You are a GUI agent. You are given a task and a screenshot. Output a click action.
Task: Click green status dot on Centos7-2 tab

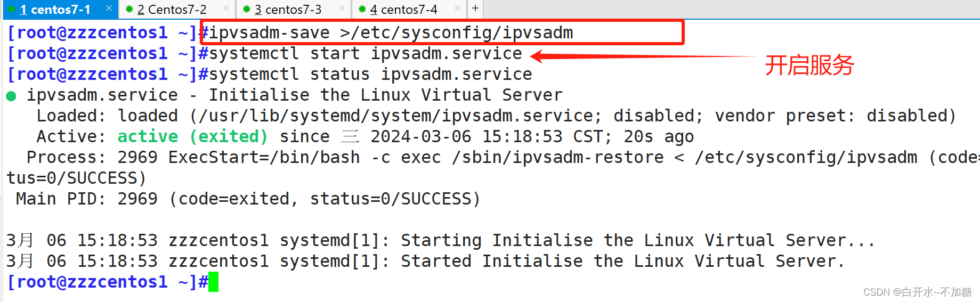click(x=129, y=9)
